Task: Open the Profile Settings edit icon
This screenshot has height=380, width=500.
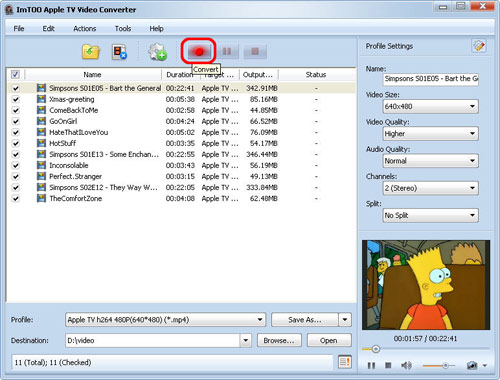Action: (x=479, y=46)
